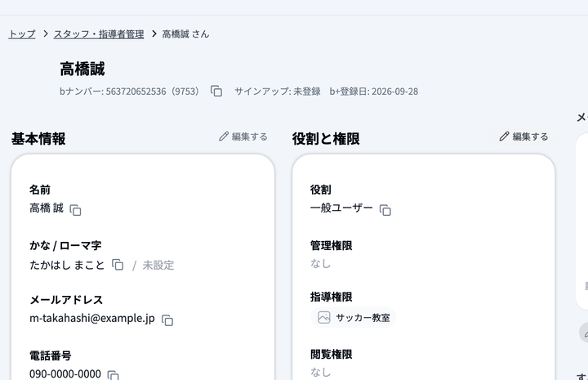
Task: Copy the phone number 090-0000-0000
Action: (x=114, y=375)
